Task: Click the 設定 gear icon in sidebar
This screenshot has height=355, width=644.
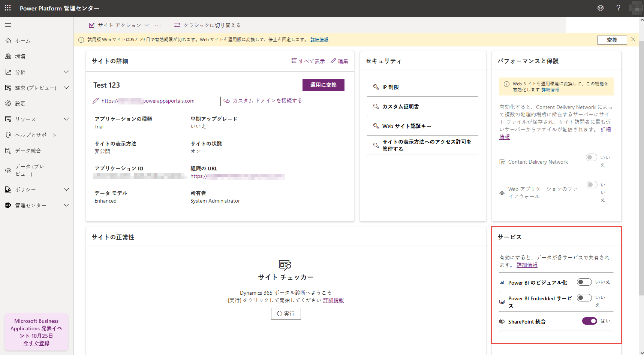Action: coord(8,103)
